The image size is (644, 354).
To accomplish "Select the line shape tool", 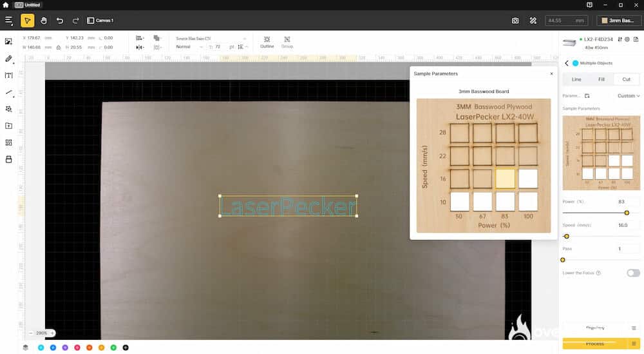I will (x=8, y=92).
